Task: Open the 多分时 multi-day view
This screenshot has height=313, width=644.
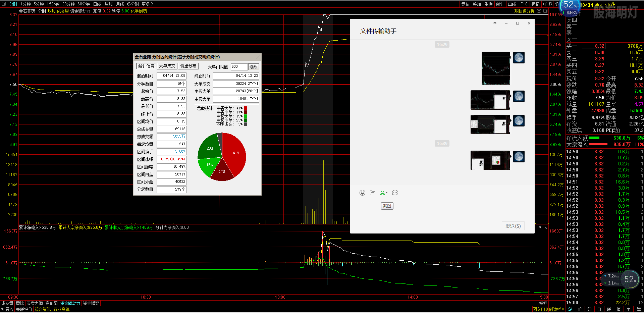Action: pos(133,4)
